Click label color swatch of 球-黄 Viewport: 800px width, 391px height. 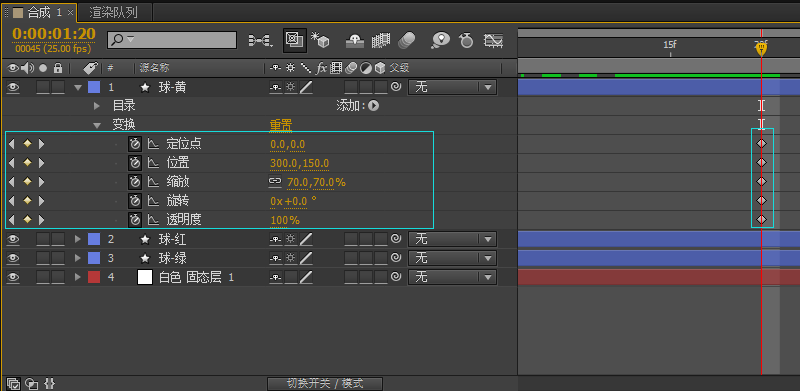point(94,87)
